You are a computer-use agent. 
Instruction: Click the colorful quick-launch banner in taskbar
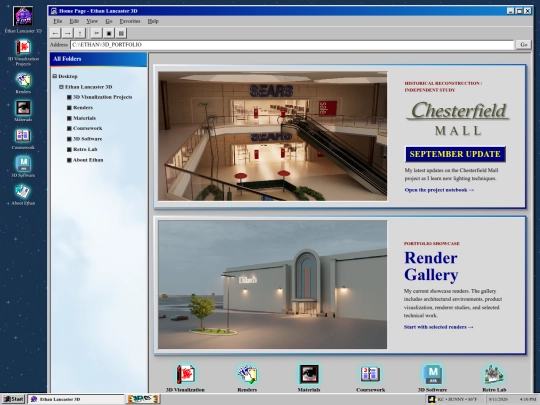pyautogui.click(x=143, y=399)
